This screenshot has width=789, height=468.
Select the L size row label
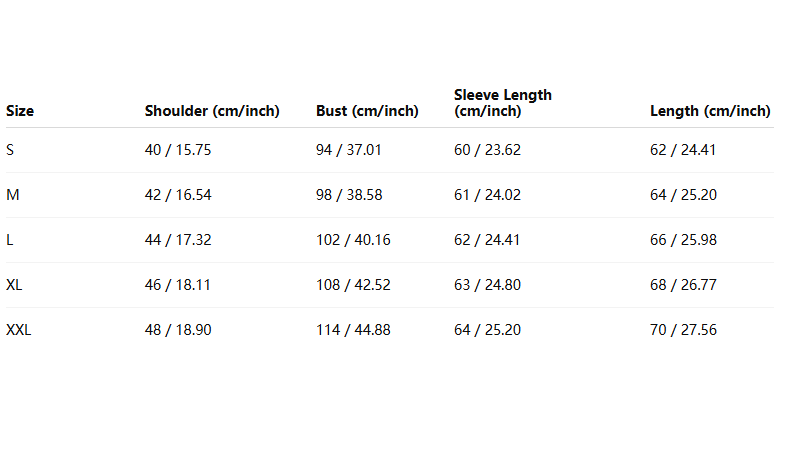pos(10,240)
